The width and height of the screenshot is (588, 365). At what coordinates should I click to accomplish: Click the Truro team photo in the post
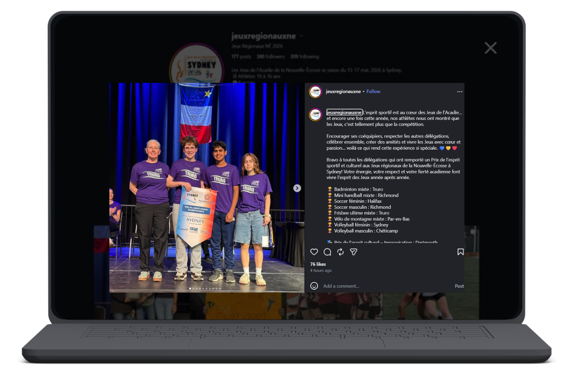[207, 188]
